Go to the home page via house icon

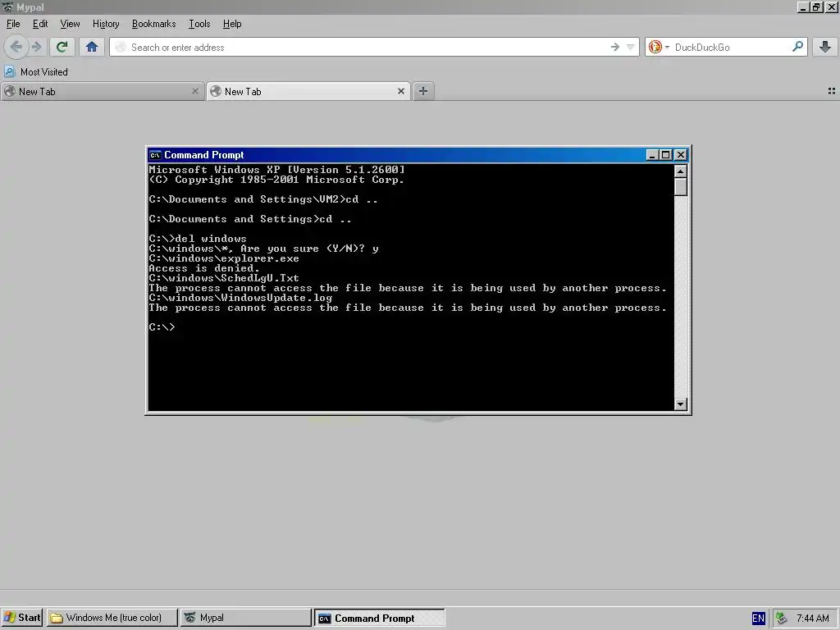(92, 47)
